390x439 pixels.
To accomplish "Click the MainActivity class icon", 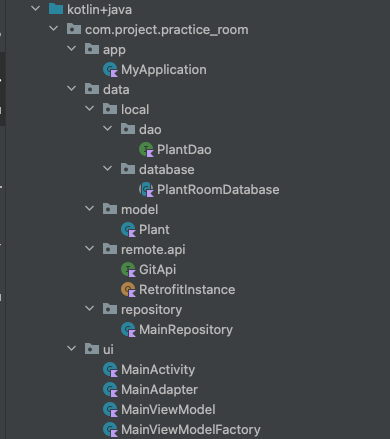I will tap(110, 370).
